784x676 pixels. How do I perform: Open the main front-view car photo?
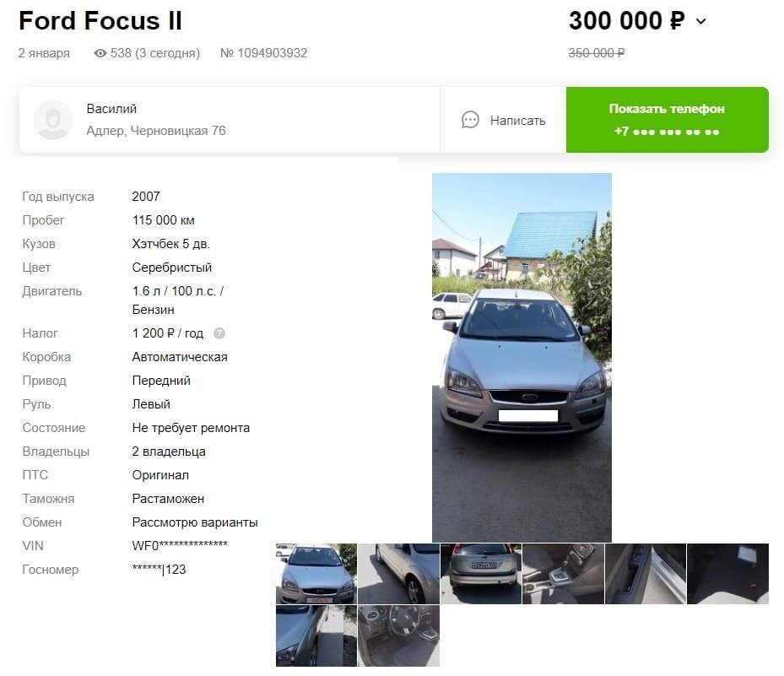[522, 358]
